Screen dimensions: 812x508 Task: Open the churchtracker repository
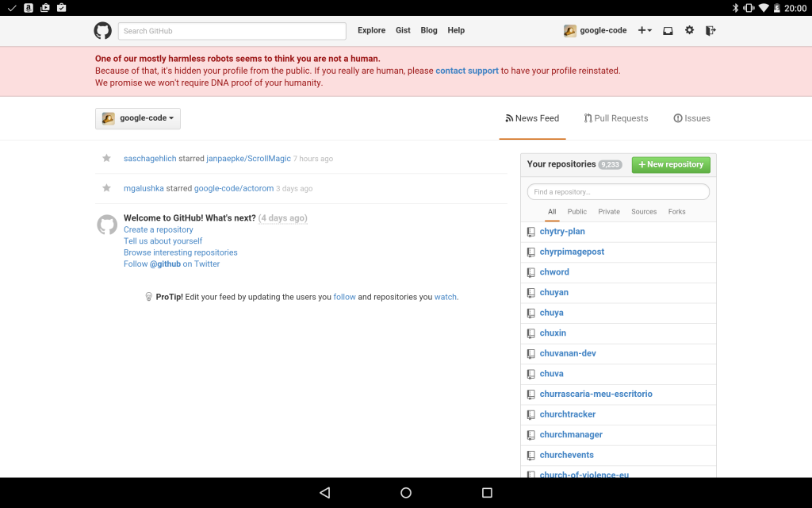pyautogui.click(x=568, y=414)
